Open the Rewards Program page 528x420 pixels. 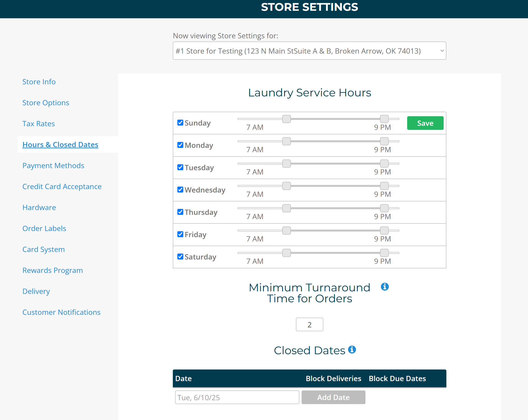coord(53,270)
